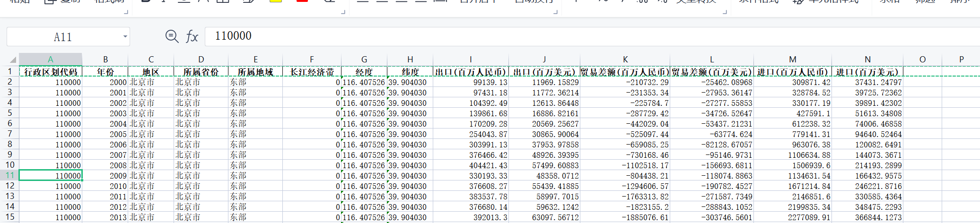Screen dimensions: 980x223
Task: Select row 2 header
Action: pos(9,82)
